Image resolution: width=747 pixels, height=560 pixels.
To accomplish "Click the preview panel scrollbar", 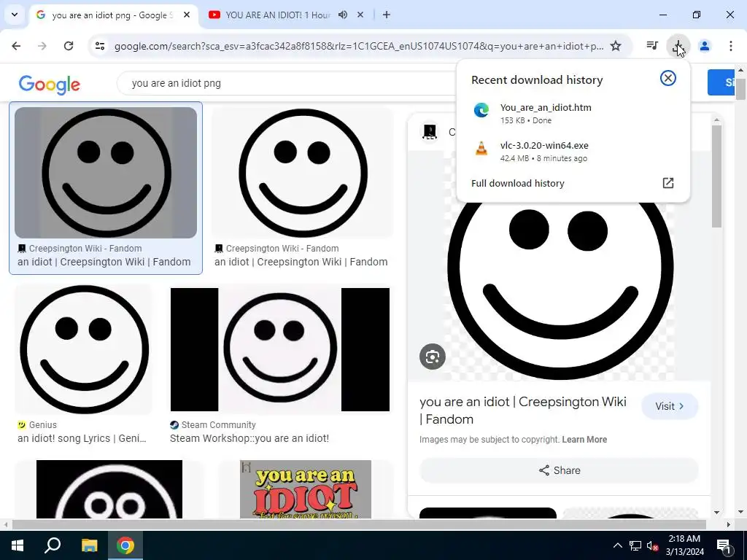I will click(716, 176).
